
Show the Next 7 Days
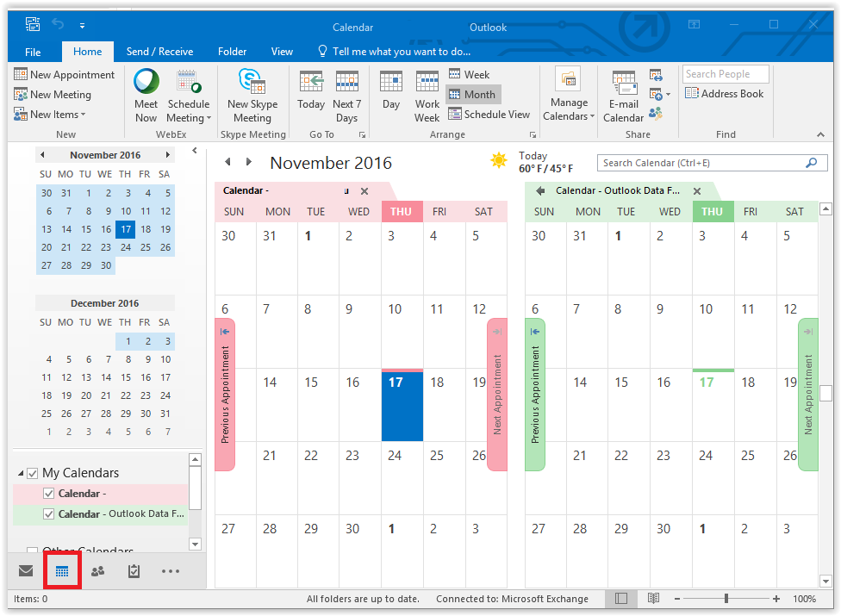click(347, 96)
